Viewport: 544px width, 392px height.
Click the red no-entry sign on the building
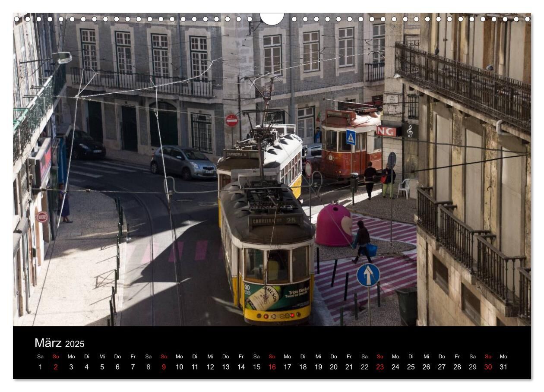pyautogui.click(x=231, y=120)
